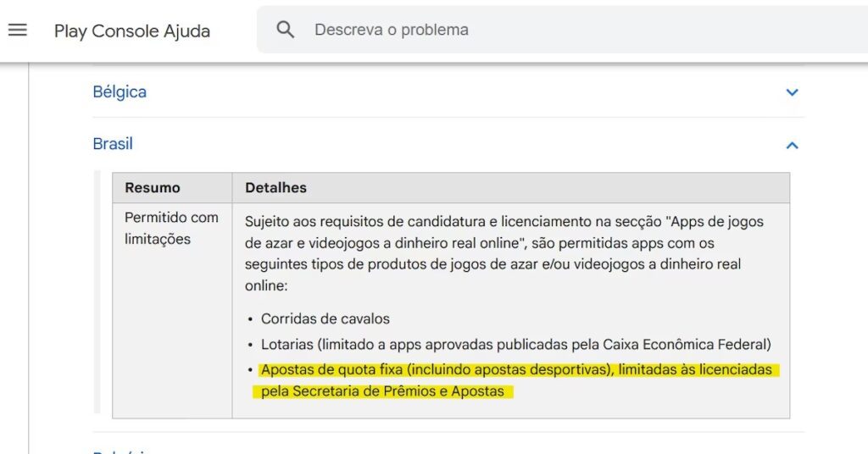
Task: Click the Resumo column header
Action: point(153,188)
